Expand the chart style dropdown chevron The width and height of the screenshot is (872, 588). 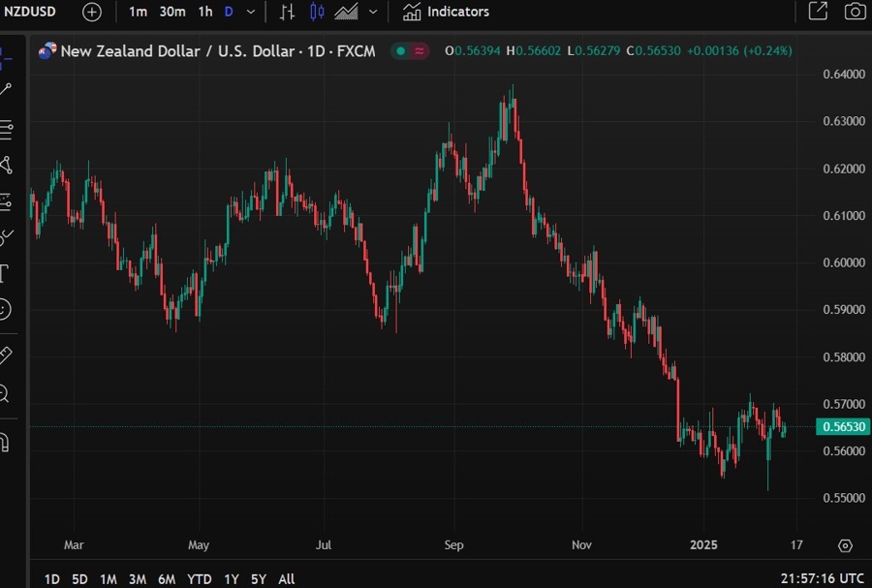[373, 12]
